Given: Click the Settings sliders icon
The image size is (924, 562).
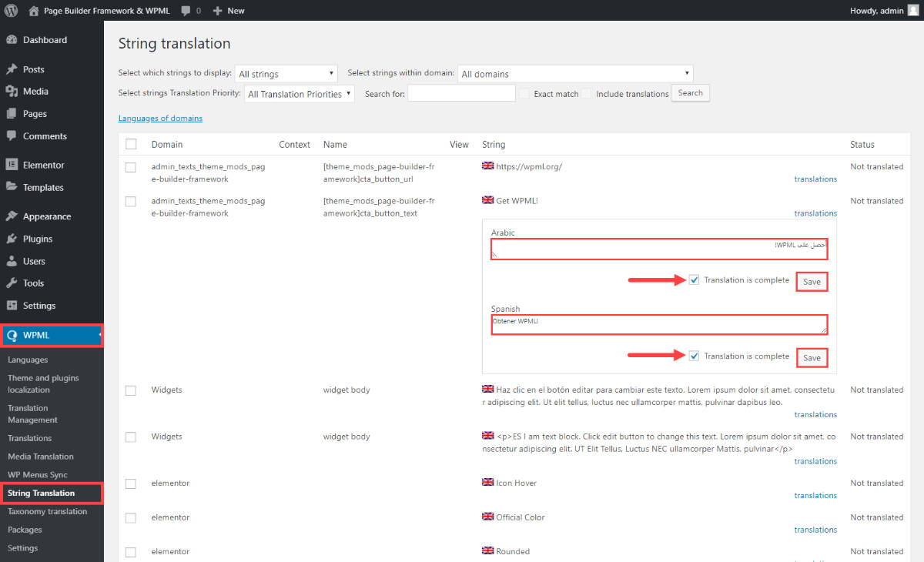Looking at the screenshot, I should [x=12, y=306].
